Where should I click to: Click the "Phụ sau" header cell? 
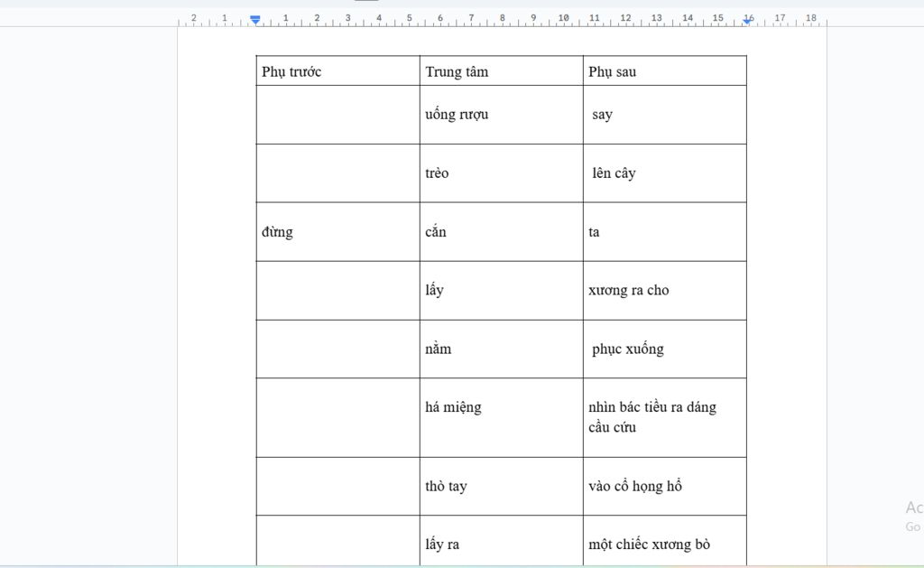612,71
